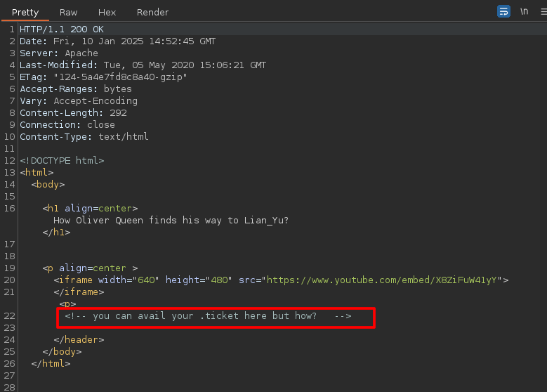This screenshot has width=547, height=392.
Task: Toggle the \n non-printable characters button
Action: pyautogui.click(x=524, y=11)
